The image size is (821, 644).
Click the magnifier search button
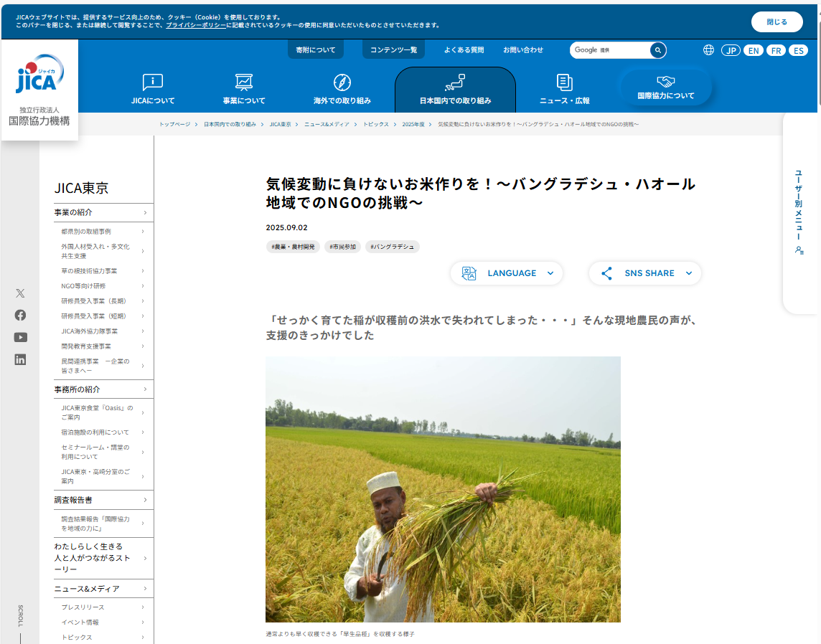point(657,50)
